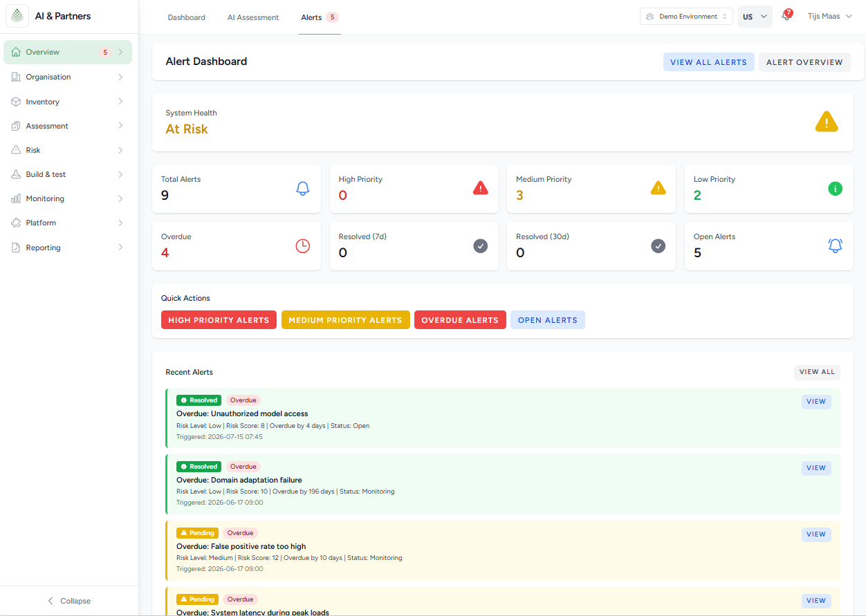866x616 pixels.
Task: Click the Demo Environment robot icon
Action: point(650,17)
